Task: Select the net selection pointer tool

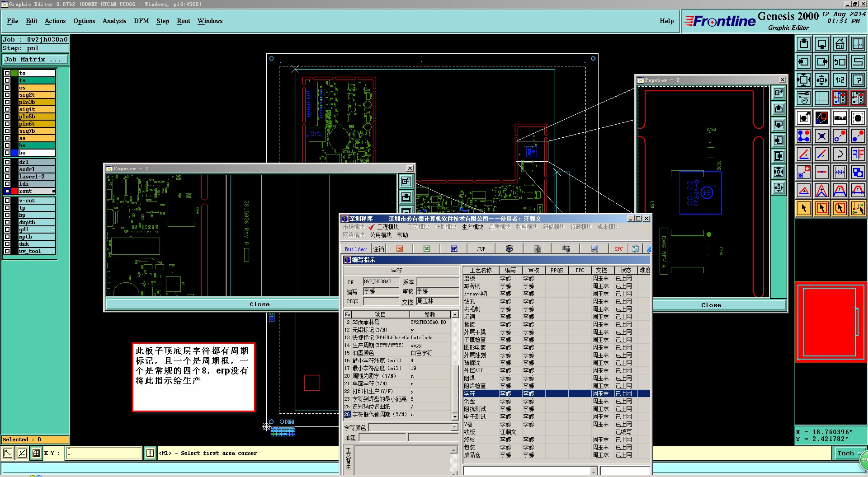Action: point(858,209)
